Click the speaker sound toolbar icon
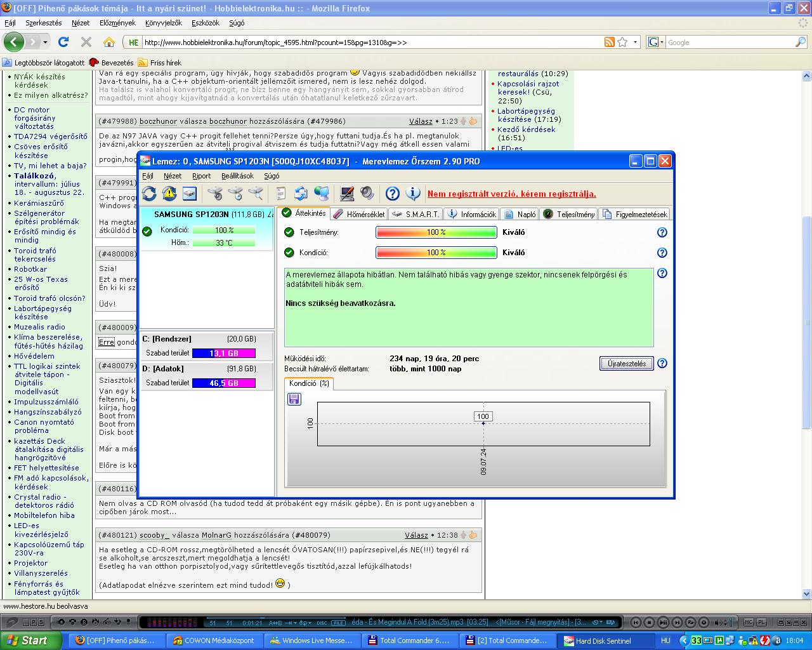 click(367, 194)
